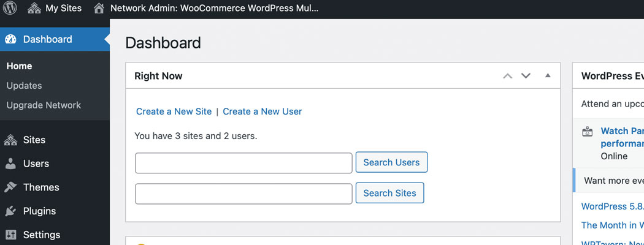Click the Search Sites button

click(389, 194)
